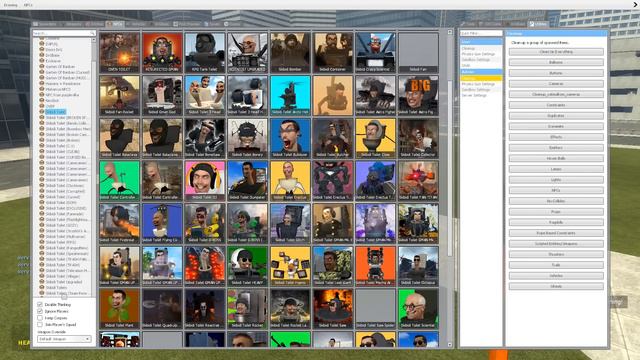Image resolution: width=640 pixels, height=360 pixels.
Task: Open Server Settings in the utilities list
Action: pyautogui.click(x=474, y=95)
